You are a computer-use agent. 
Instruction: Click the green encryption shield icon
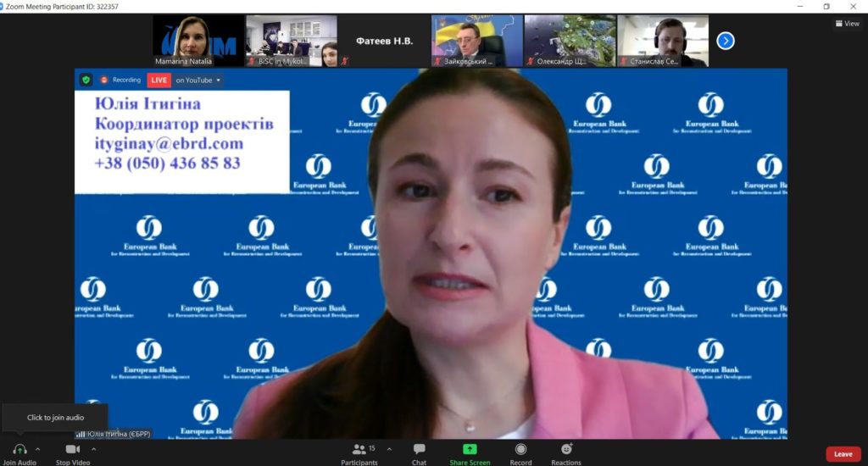(86, 80)
